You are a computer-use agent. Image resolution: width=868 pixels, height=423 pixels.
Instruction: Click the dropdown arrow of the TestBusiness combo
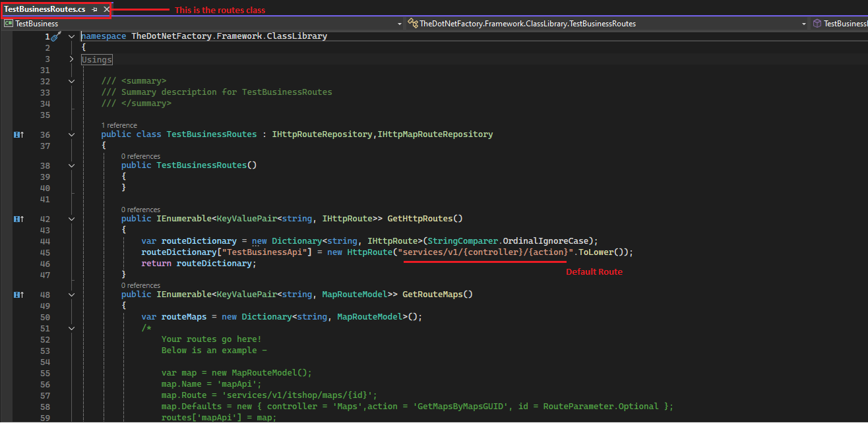pyautogui.click(x=399, y=24)
